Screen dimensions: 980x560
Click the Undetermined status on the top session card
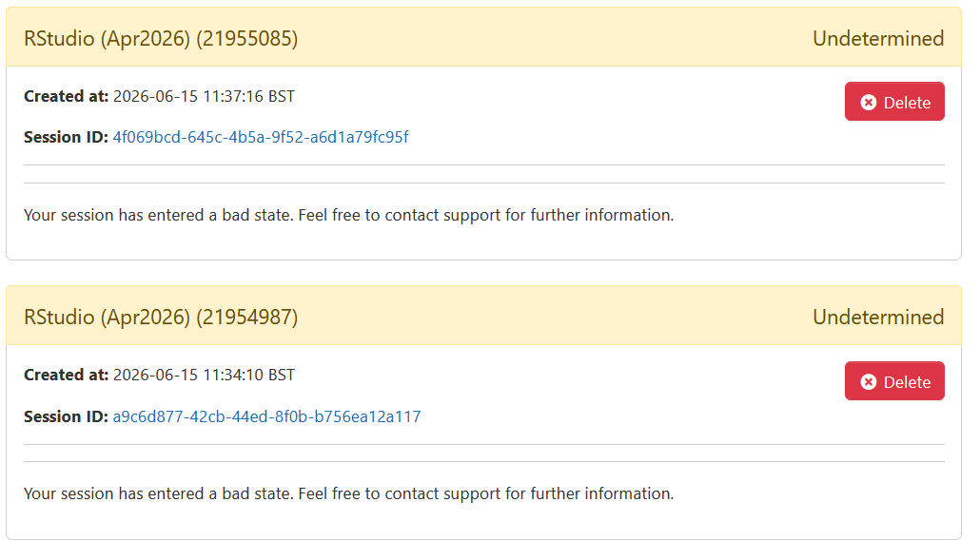[878, 39]
